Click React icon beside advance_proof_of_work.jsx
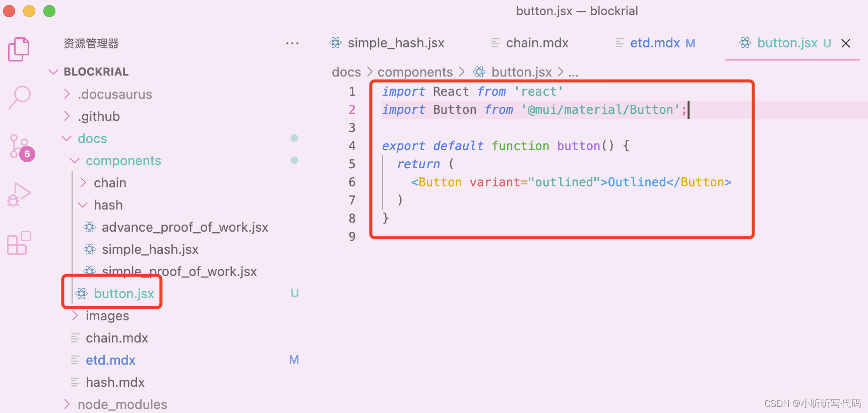The image size is (868, 413). [x=90, y=227]
